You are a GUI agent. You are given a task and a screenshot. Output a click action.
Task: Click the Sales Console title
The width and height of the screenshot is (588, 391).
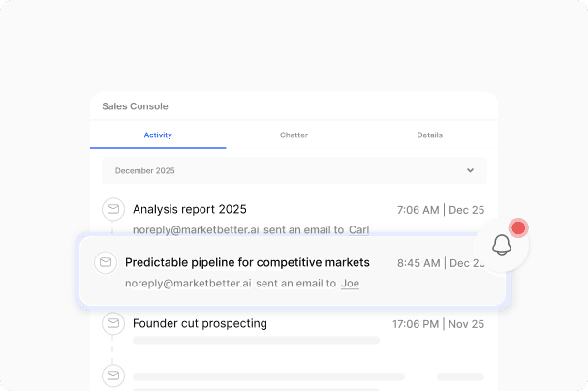(135, 106)
